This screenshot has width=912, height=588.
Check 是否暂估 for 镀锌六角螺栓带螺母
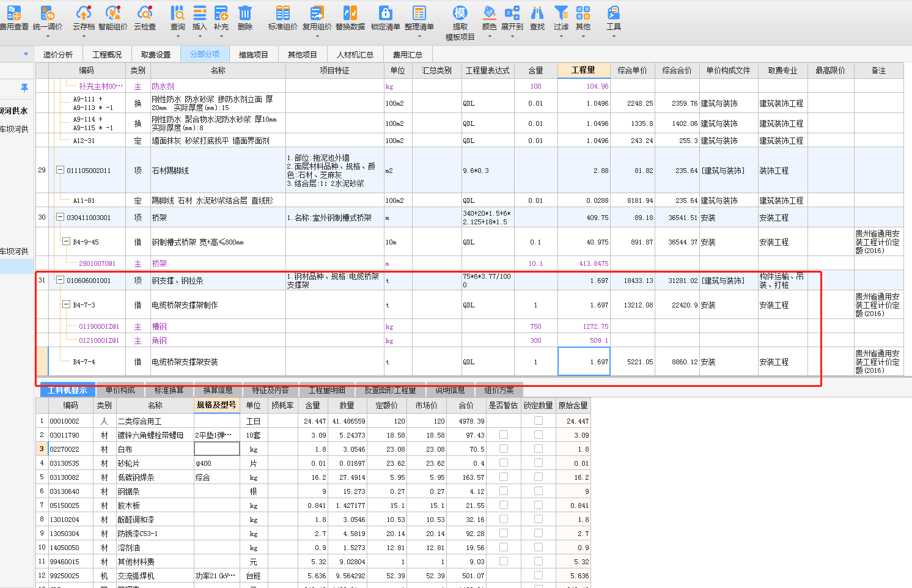point(504,435)
